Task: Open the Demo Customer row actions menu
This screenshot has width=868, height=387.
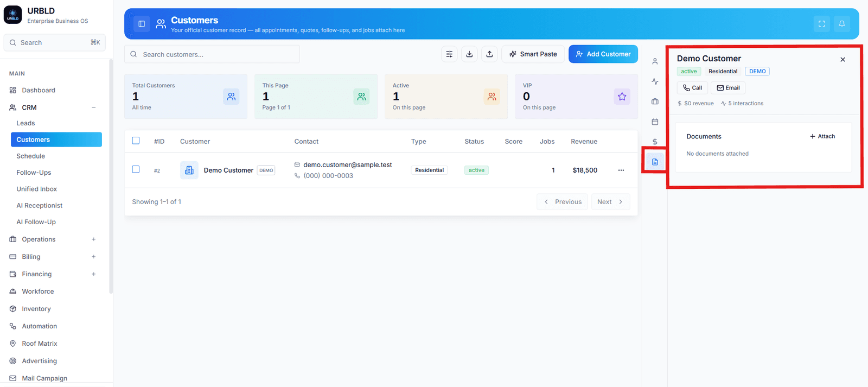Action: click(x=621, y=170)
